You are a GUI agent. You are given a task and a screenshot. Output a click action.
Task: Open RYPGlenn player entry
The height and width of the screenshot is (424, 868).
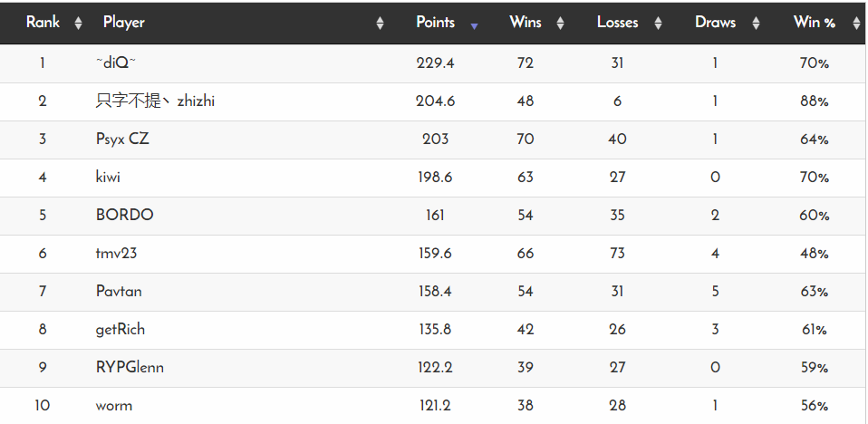click(130, 368)
